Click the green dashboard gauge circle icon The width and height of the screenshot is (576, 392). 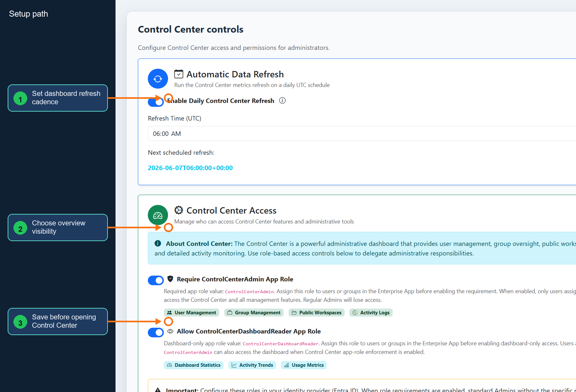coord(158,215)
